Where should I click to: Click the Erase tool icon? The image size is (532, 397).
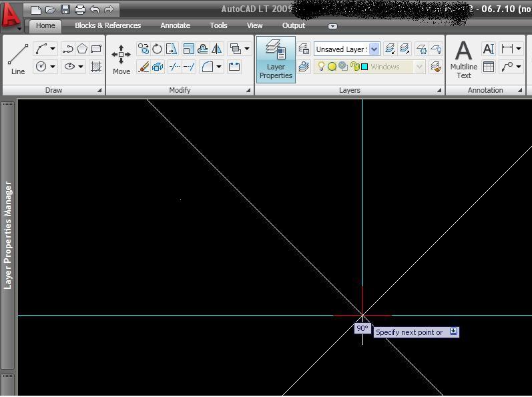tap(143, 67)
